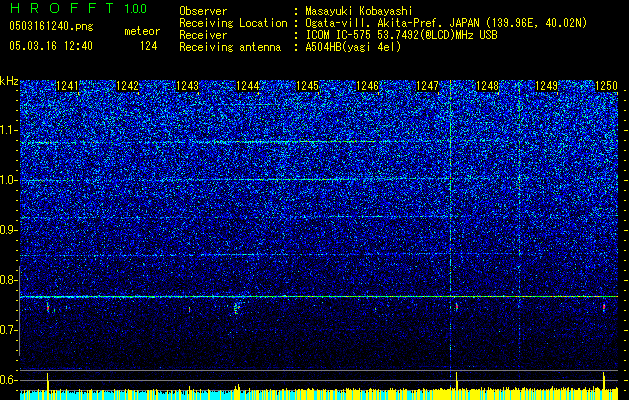Click the Observer label
The height and width of the screenshot is (400, 629).
coord(203,11)
